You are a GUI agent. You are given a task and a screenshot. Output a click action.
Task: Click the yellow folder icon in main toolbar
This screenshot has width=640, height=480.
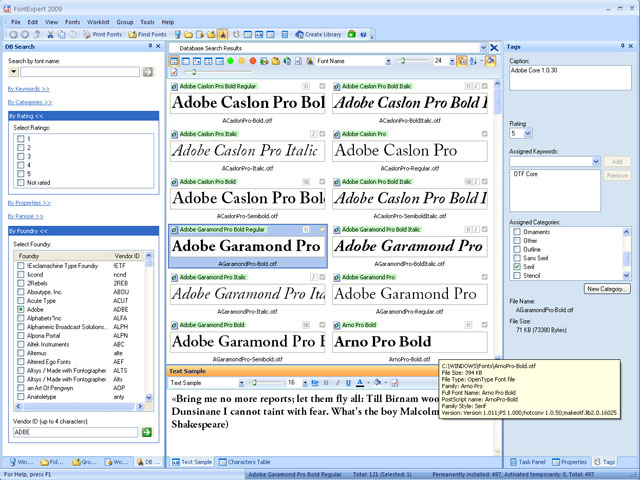coord(189,35)
